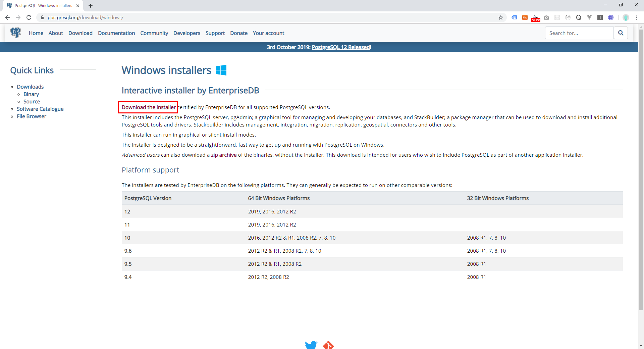Screen dimensions: 644x349
Task: Click the Twitter bird icon in the footer
Action: point(311,345)
